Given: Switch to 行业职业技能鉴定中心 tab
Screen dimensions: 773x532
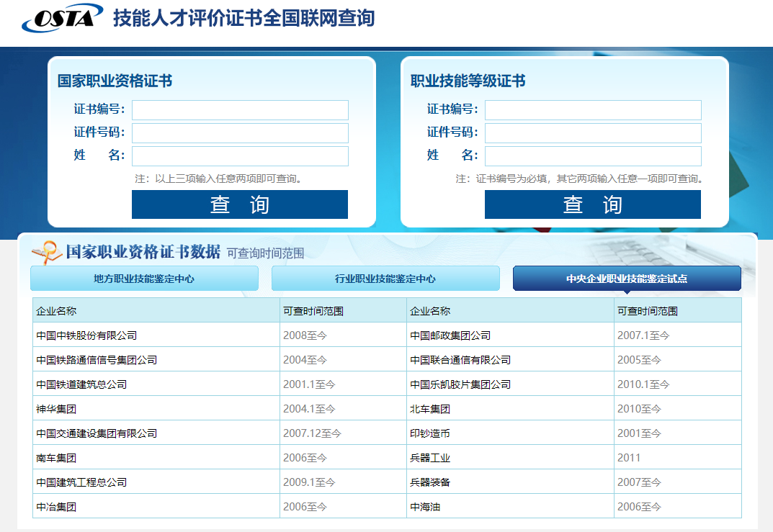Looking at the screenshot, I should tap(385, 279).
